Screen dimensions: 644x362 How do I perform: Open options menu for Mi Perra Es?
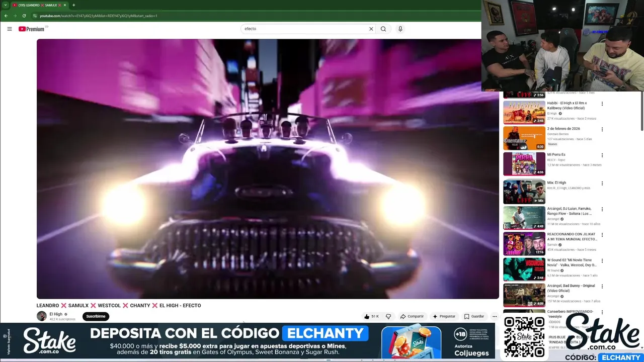(x=602, y=156)
